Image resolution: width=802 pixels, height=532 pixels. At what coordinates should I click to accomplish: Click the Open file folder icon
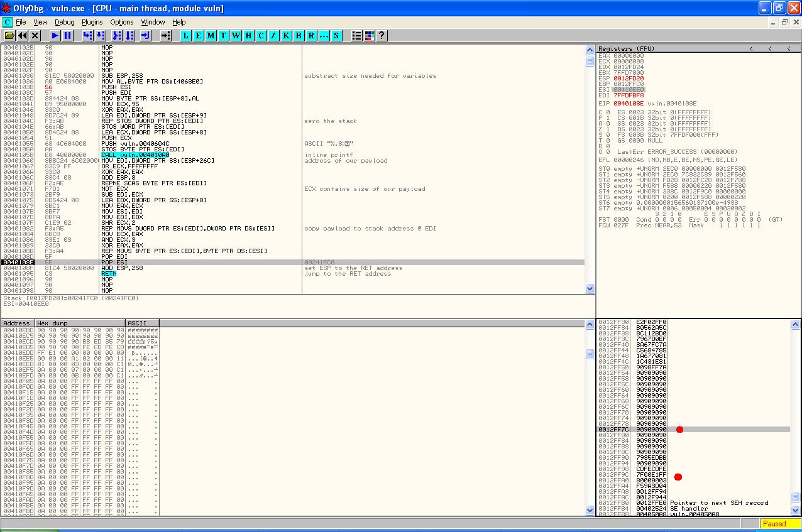click(x=9, y=36)
